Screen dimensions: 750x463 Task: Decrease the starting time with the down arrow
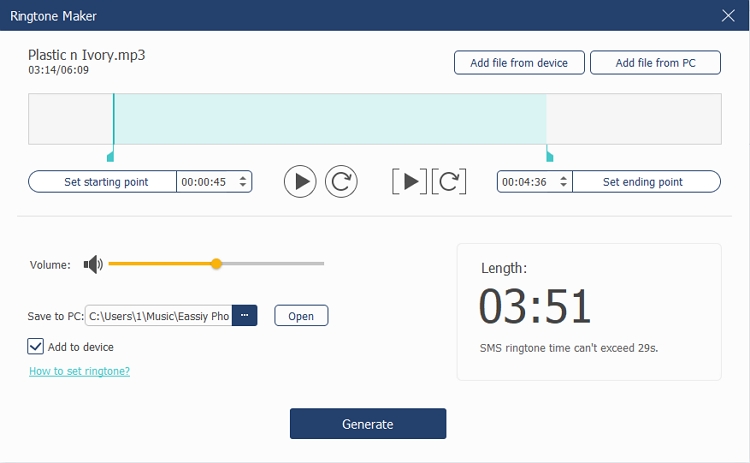[243, 186]
